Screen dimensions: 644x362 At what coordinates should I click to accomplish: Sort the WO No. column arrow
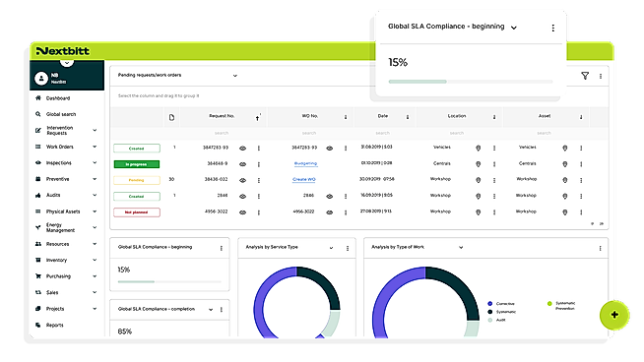(346, 117)
